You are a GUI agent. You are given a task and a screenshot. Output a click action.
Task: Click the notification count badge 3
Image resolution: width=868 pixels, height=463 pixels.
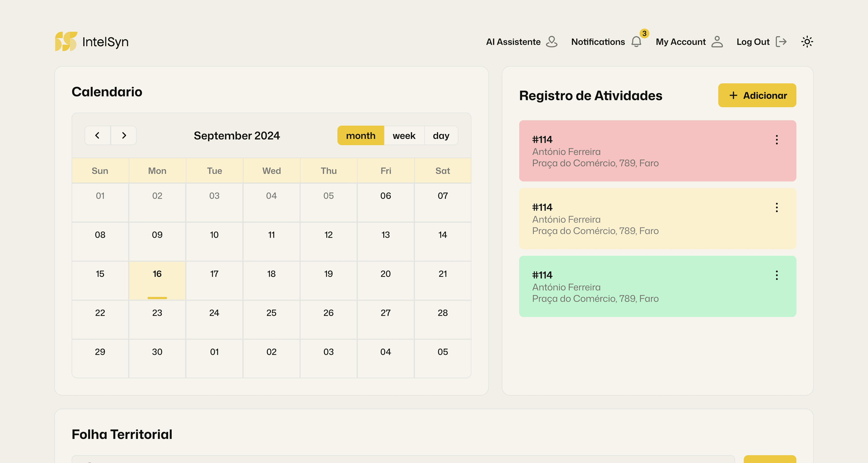click(644, 33)
